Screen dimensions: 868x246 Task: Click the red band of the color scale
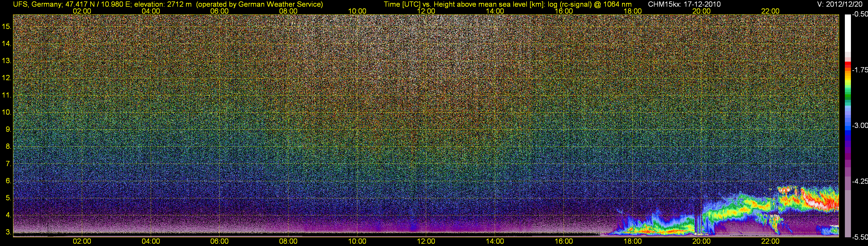[x=848, y=64]
